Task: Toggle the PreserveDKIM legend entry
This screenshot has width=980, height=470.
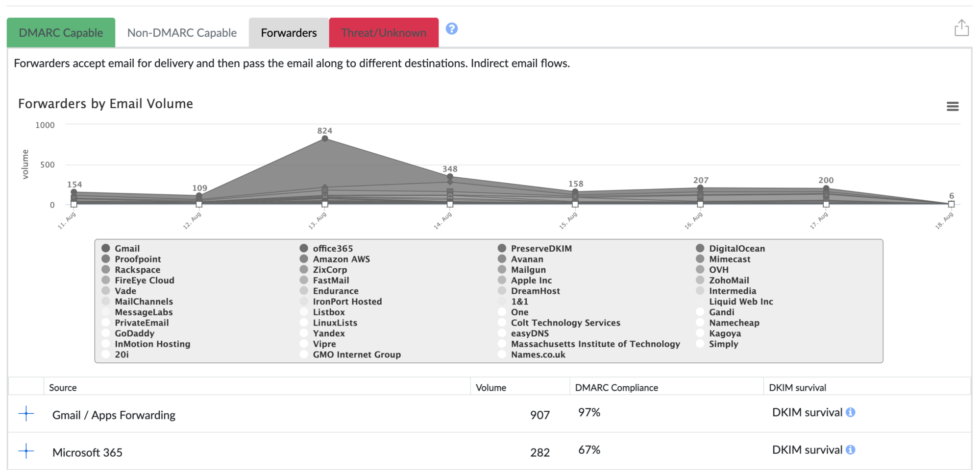Action: tap(535, 248)
